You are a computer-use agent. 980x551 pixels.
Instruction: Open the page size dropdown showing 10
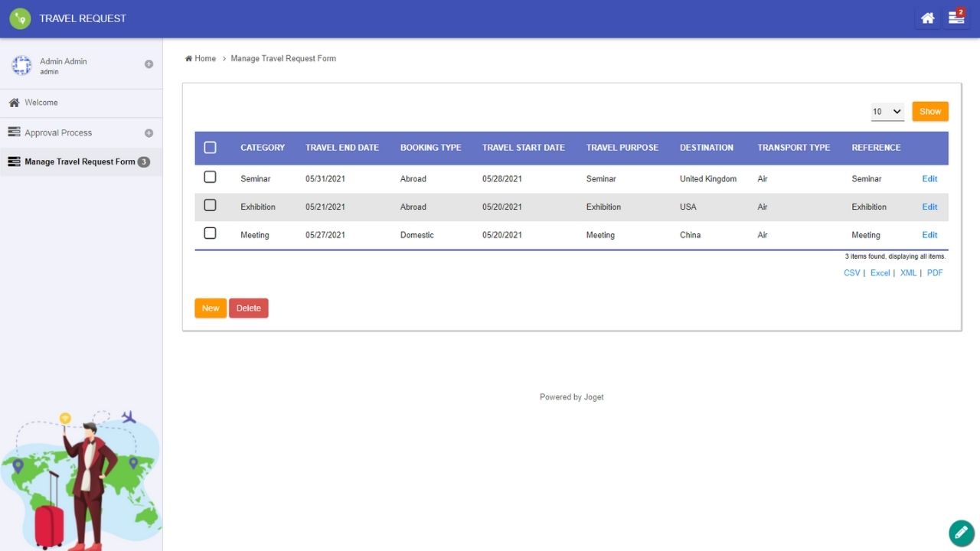(887, 112)
